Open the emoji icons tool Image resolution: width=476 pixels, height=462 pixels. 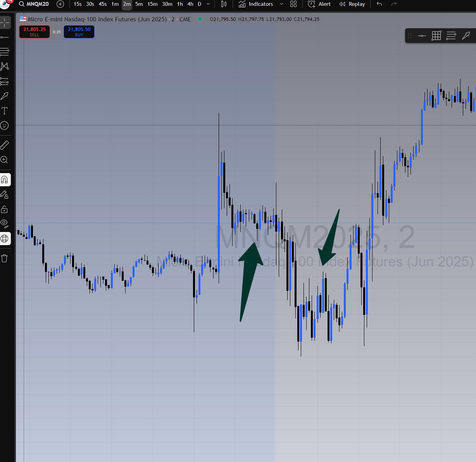(x=5, y=125)
